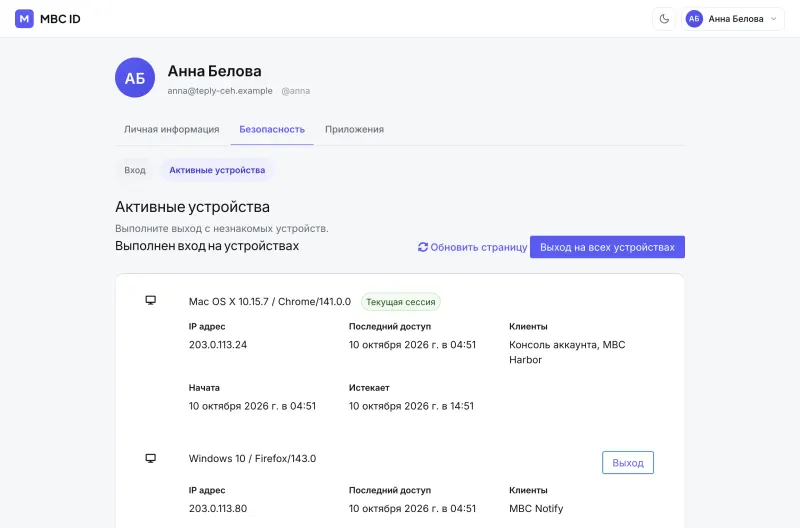Click the Текущая сессия badge
The image size is (800, 528).
(x=401, y=302)
